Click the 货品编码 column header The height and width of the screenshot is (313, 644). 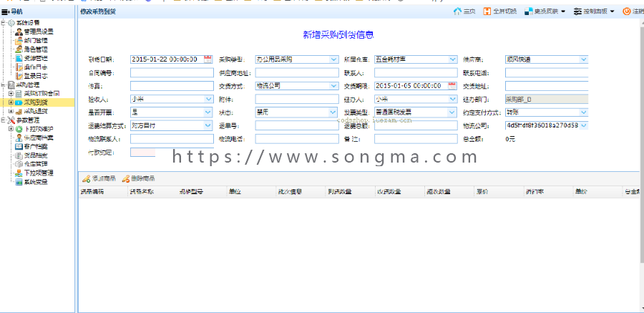[x=103, y=192]
